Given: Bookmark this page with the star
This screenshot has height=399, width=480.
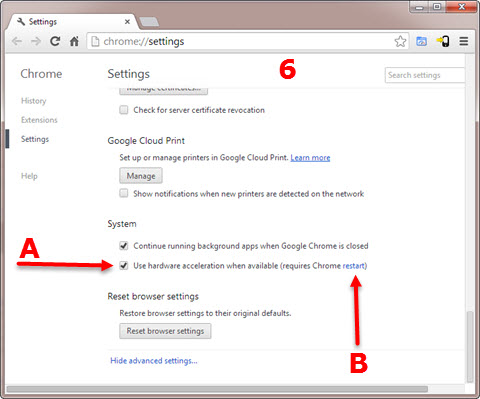Looking at the screenshot, I should point(400,41).
